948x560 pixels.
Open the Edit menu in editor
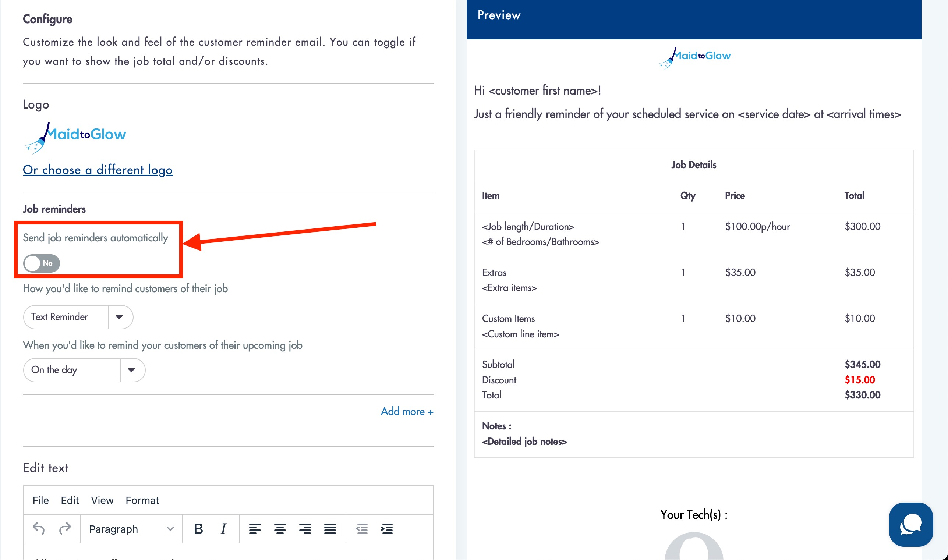[x=70, y=500]
